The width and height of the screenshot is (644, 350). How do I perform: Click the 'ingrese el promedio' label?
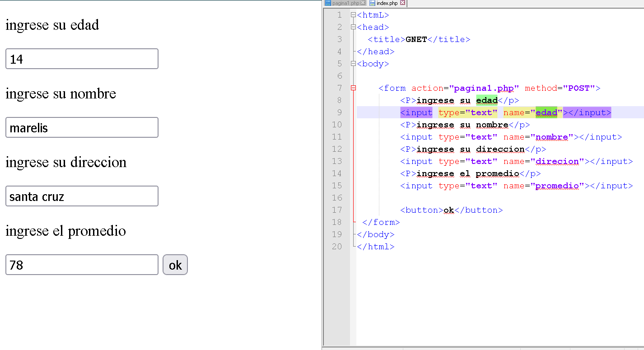(65, 231)
